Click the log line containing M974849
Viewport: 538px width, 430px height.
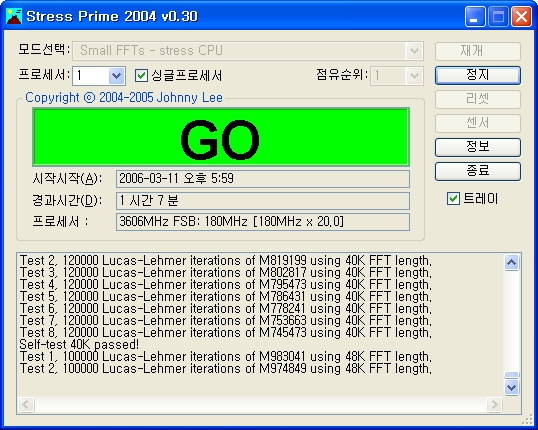point(225,369)
